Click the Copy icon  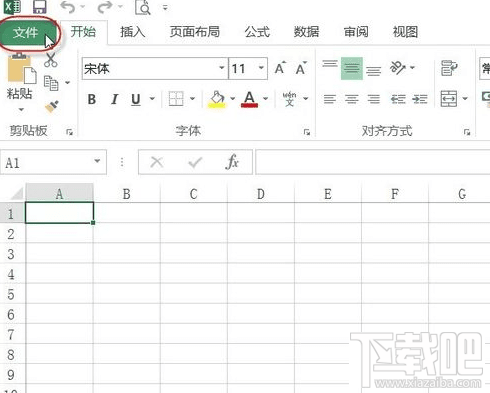(51, 83)
